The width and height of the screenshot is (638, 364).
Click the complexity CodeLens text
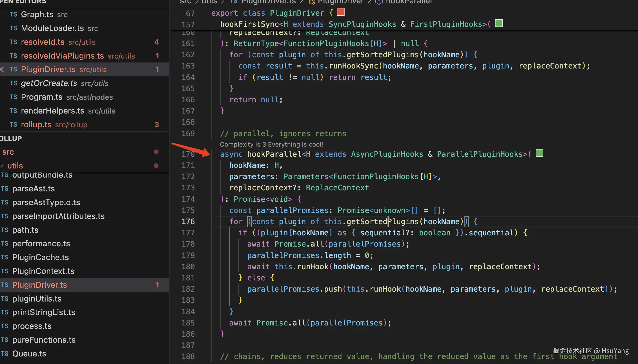[x=271, y=144]
